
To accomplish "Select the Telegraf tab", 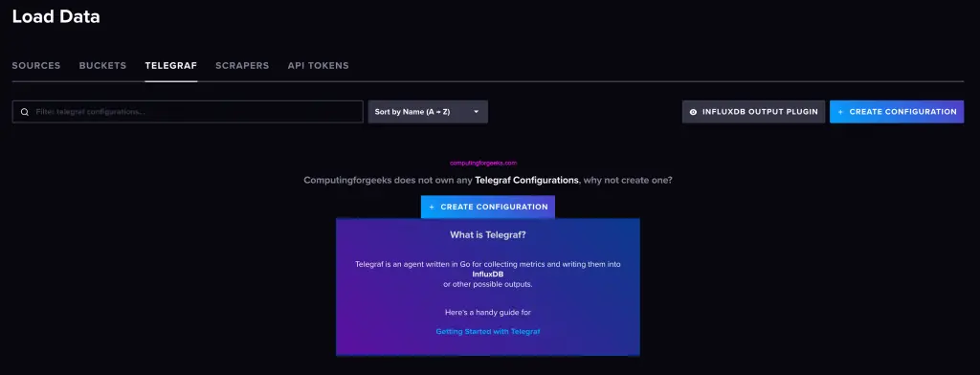I will coord(171,66).
